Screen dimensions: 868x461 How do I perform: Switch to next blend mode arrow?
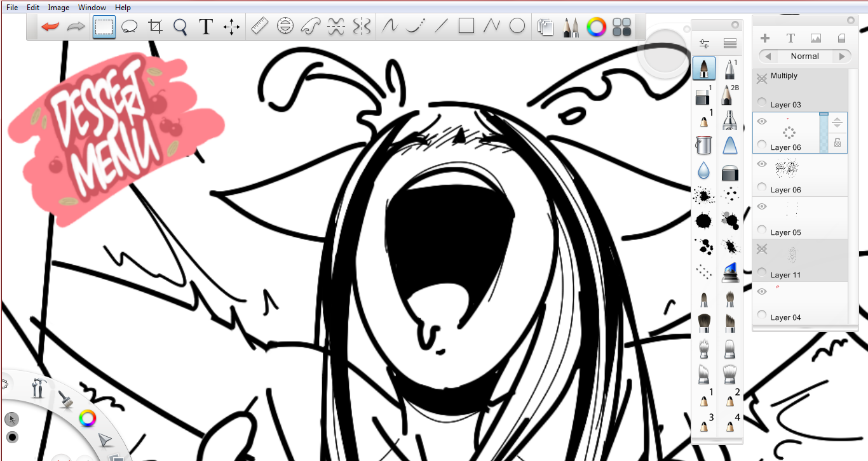click(842, 57)
